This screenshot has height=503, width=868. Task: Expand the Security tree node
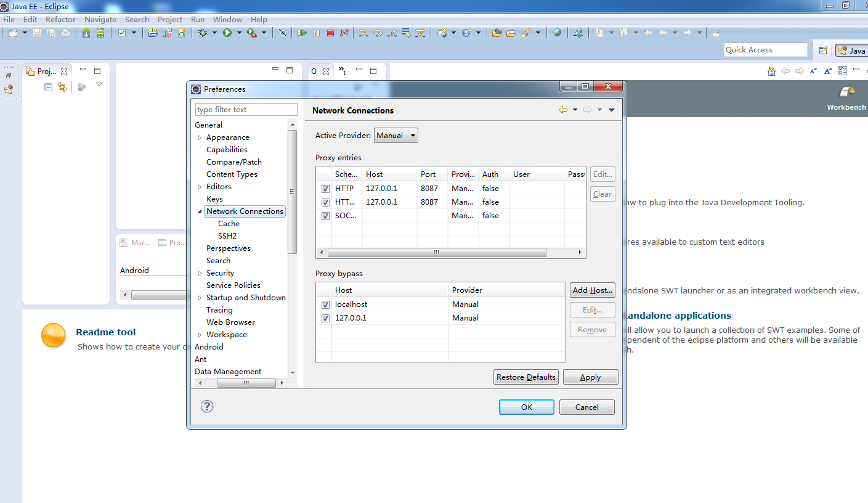pyautogui.click(x=200, y=273)
